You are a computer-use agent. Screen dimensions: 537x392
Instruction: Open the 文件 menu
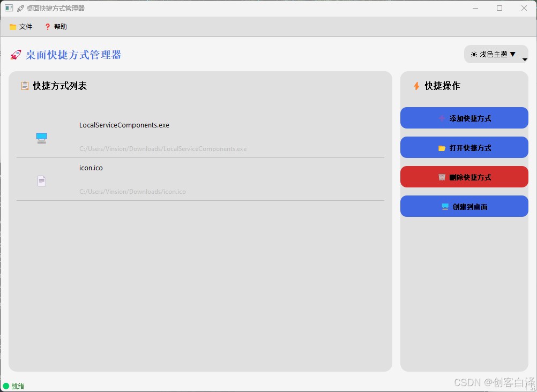[21, 27]
